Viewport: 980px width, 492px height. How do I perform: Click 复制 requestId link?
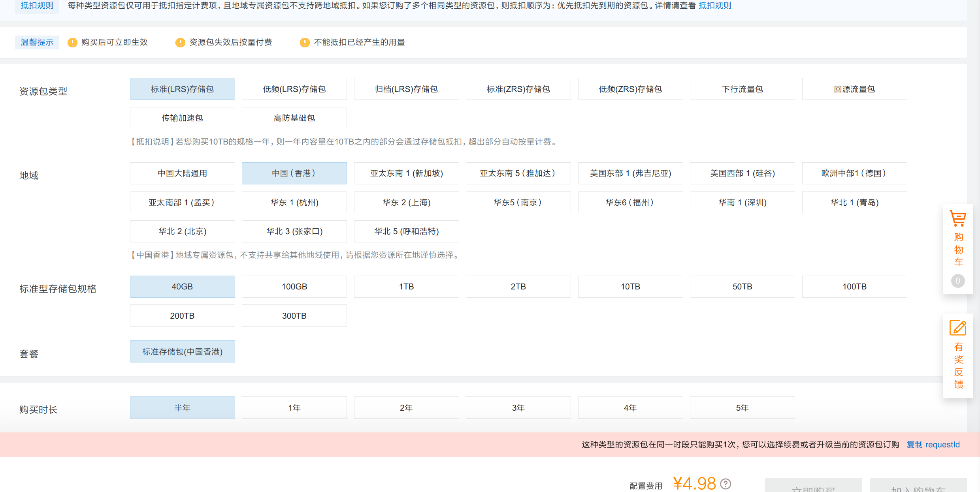pos(933,445)
